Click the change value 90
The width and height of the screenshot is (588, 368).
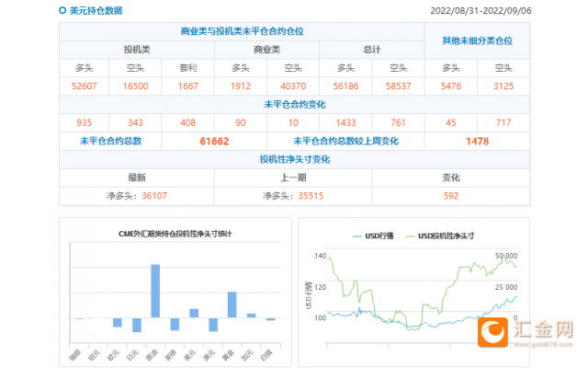(241, 122)
